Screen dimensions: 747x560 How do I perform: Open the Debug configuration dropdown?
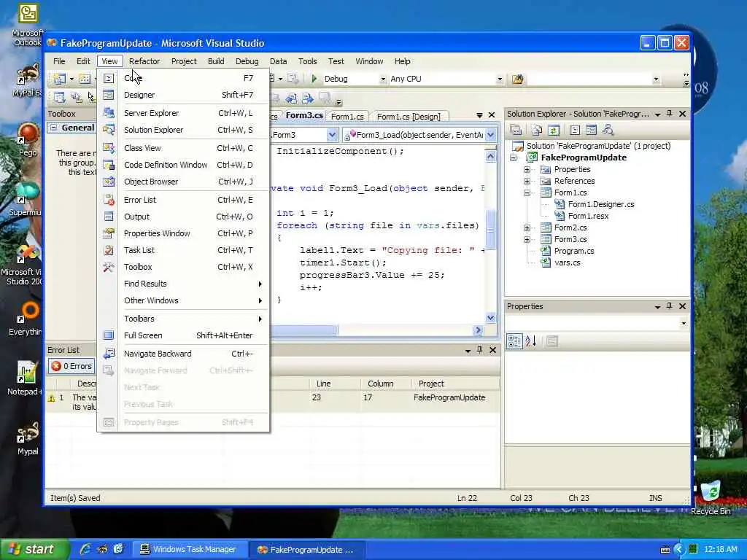point(382,79)
